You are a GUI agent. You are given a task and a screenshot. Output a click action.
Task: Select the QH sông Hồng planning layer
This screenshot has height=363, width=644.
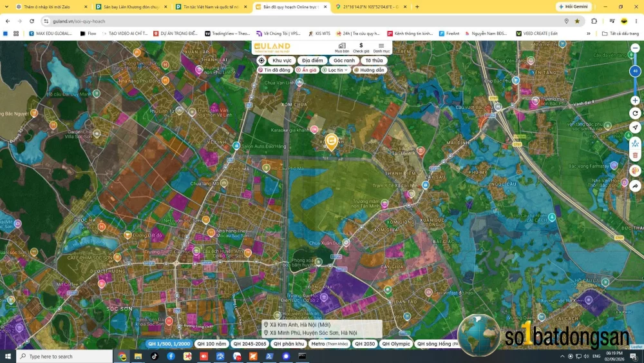437,344
